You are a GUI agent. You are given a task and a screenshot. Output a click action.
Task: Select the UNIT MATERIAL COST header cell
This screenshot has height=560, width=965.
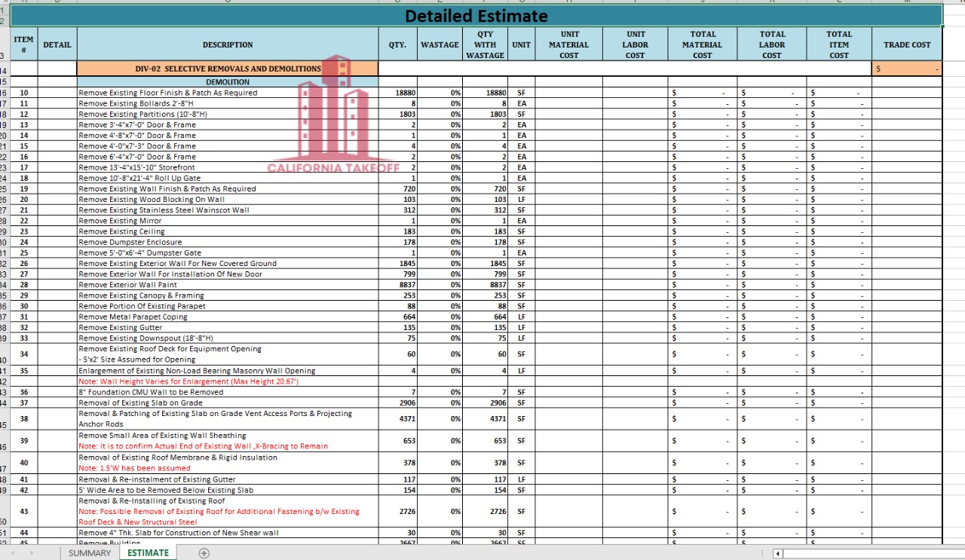point(569,44)
